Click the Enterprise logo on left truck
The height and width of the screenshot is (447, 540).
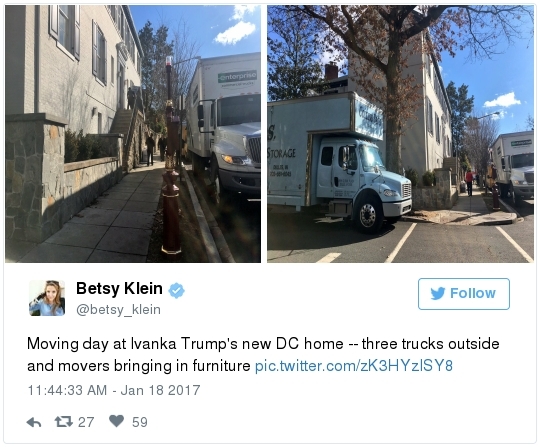(x=237, y=76)
